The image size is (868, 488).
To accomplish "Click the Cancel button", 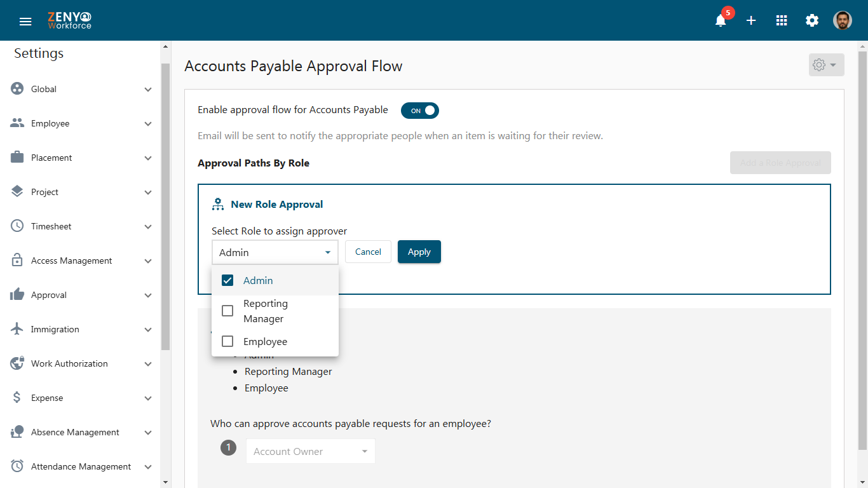I will click(x=368, y=252).
